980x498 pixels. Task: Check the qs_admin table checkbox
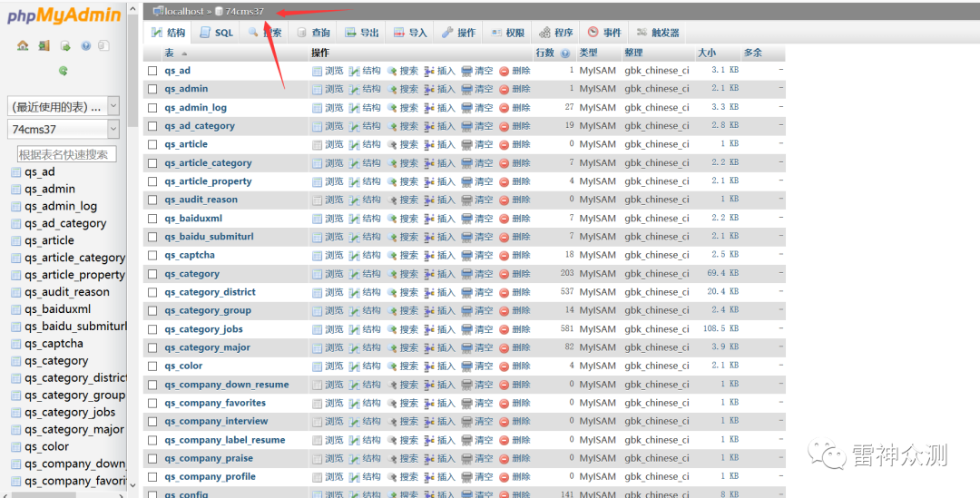152,90
